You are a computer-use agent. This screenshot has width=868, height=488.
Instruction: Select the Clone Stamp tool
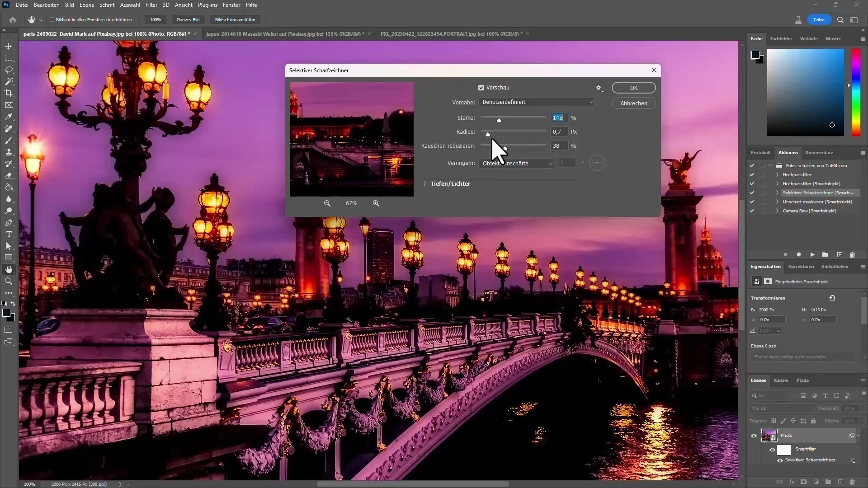point(9,152)
